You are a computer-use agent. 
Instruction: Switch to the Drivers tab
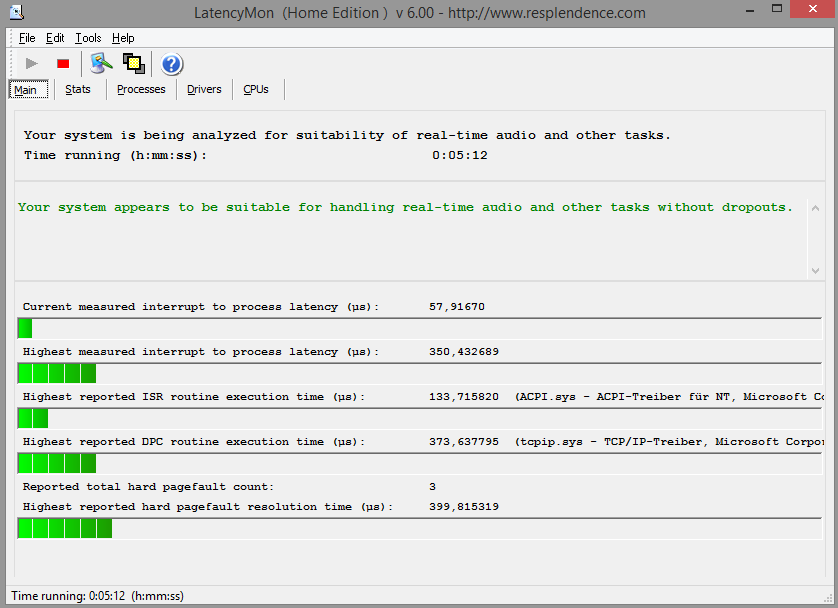(204, 89)
